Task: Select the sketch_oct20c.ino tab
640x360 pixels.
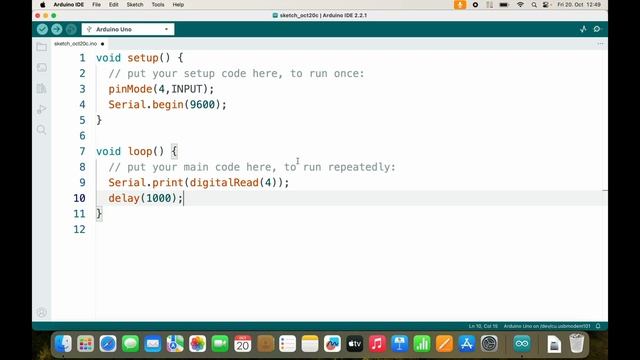Action: tap(76, 44)
